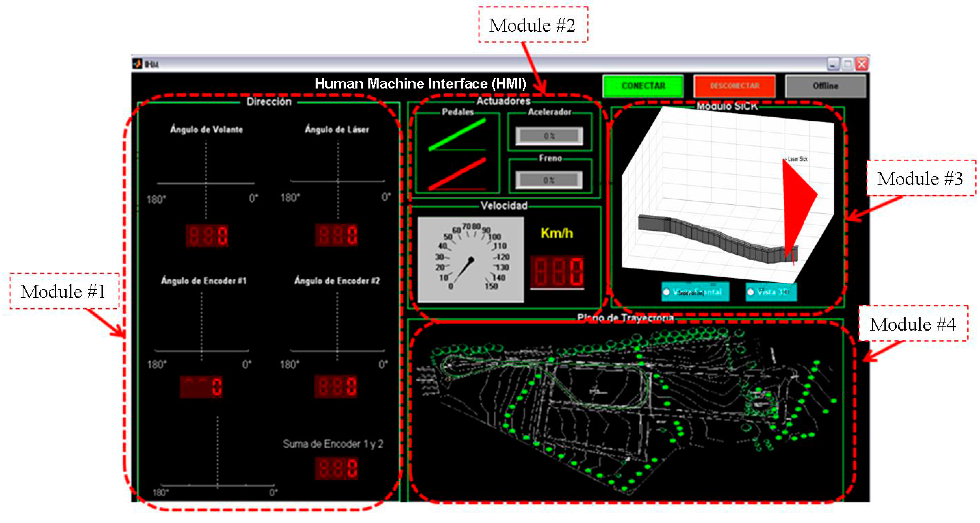Click the Freno 0% progress bar
Screen dimensions: 980x523
(549, 180)
